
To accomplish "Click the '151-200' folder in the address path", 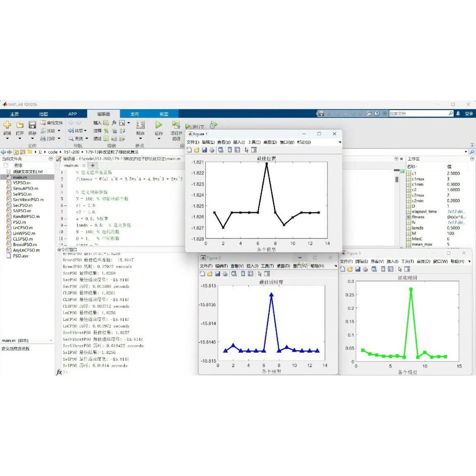I will click(72, 152).
